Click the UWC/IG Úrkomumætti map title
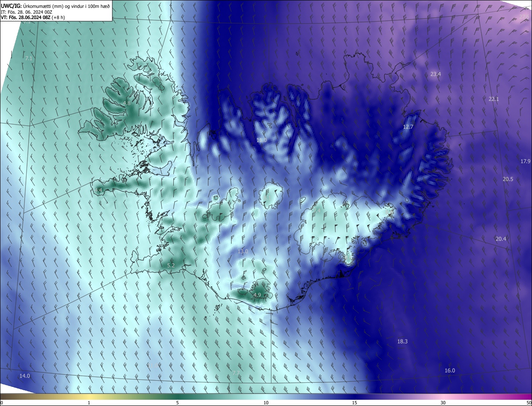Viewport: 532px width, 406px height. coord(55,6)
